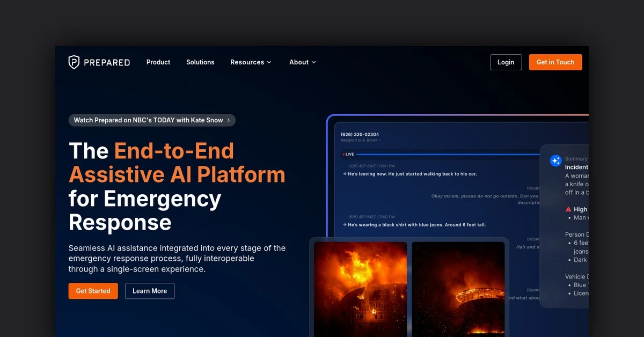The height and width of the screenshot is (337, 644).
Task: Open the Solutions menu item
Action: pos(200,62)
